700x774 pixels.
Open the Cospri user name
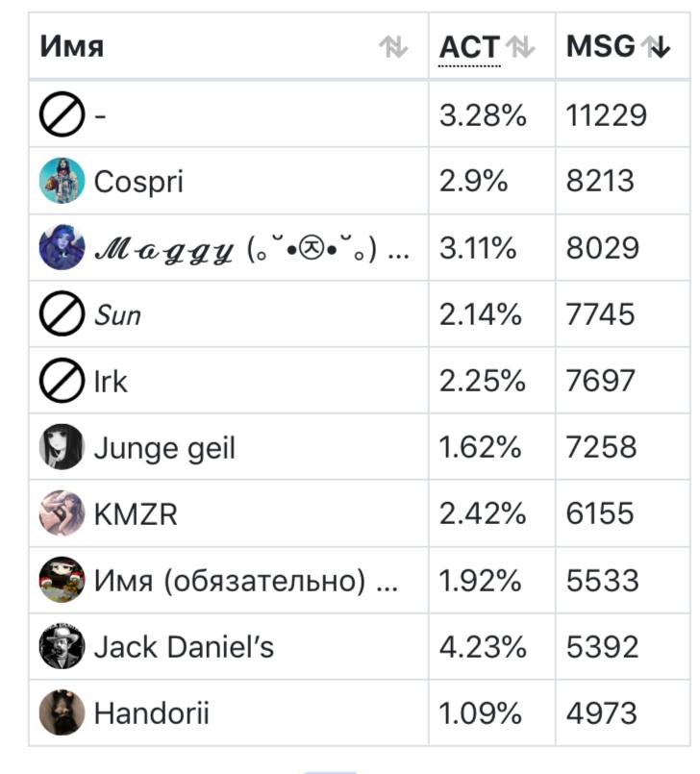[138, 182]
